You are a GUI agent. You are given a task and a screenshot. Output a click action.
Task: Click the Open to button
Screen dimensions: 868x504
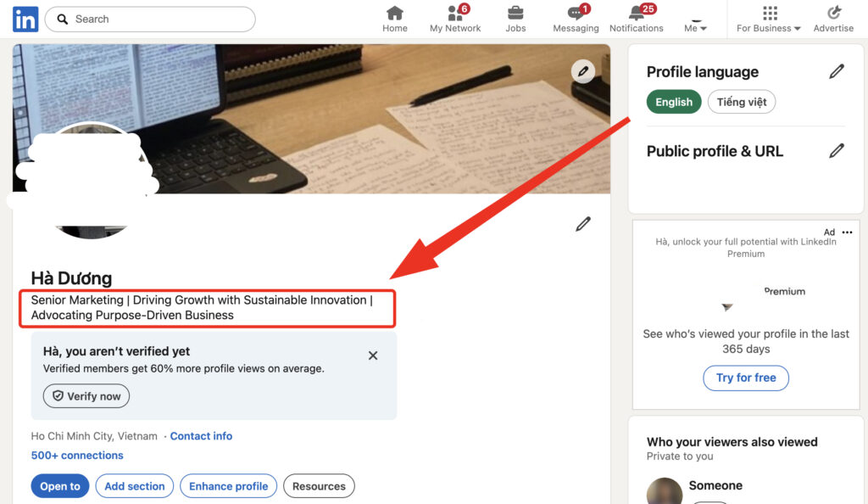60,486
